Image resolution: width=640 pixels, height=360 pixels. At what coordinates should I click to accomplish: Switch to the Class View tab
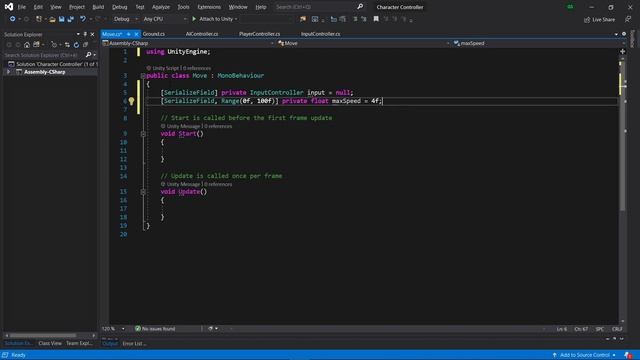point(50,344)
